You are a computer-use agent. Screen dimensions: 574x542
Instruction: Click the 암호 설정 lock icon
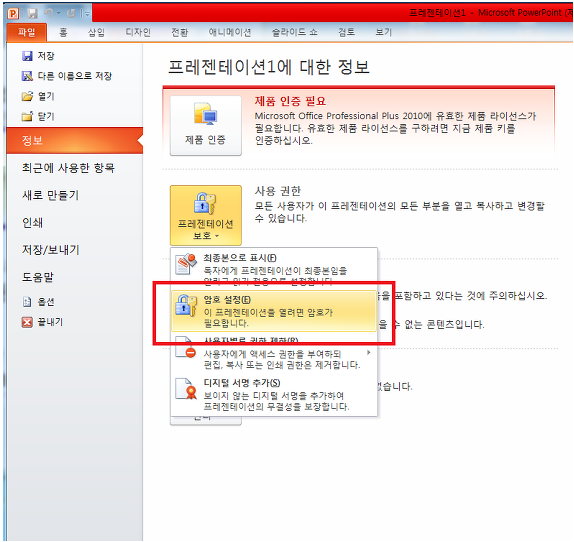pyautogui.click(x=186, y=306)
